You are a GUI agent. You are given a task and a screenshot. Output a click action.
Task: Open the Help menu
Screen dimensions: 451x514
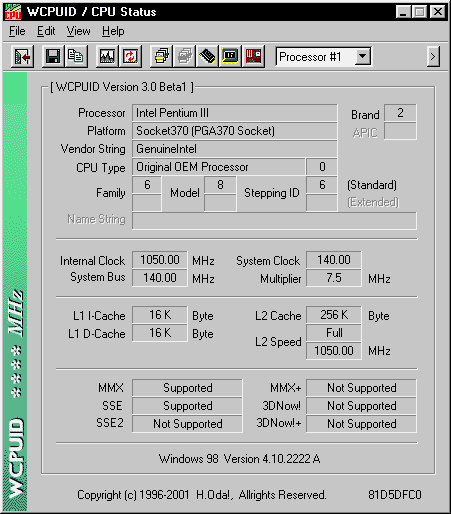[113, 31]
